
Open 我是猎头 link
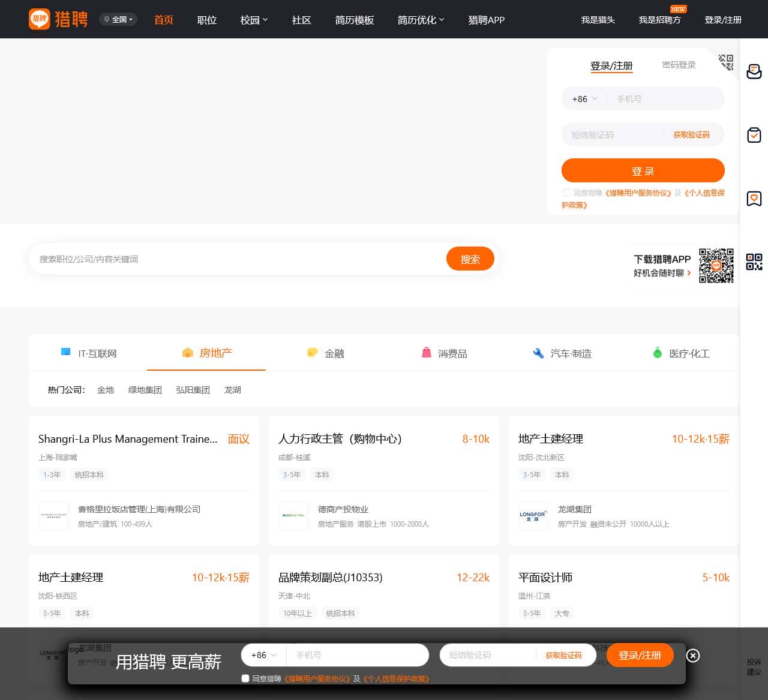598,20
